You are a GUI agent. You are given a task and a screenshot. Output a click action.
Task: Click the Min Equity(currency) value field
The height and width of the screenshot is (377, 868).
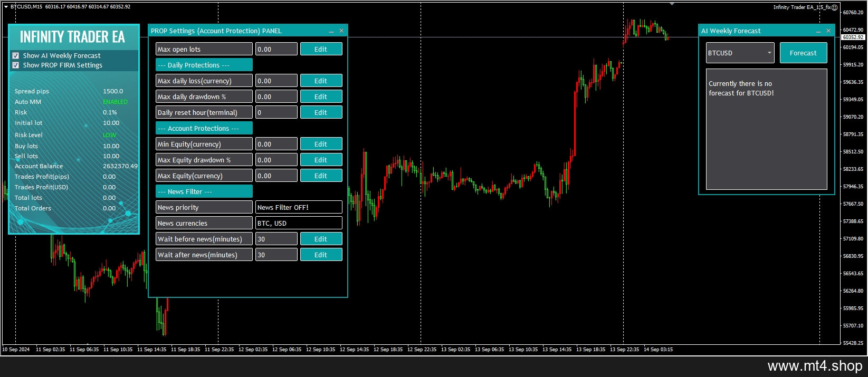276,144
